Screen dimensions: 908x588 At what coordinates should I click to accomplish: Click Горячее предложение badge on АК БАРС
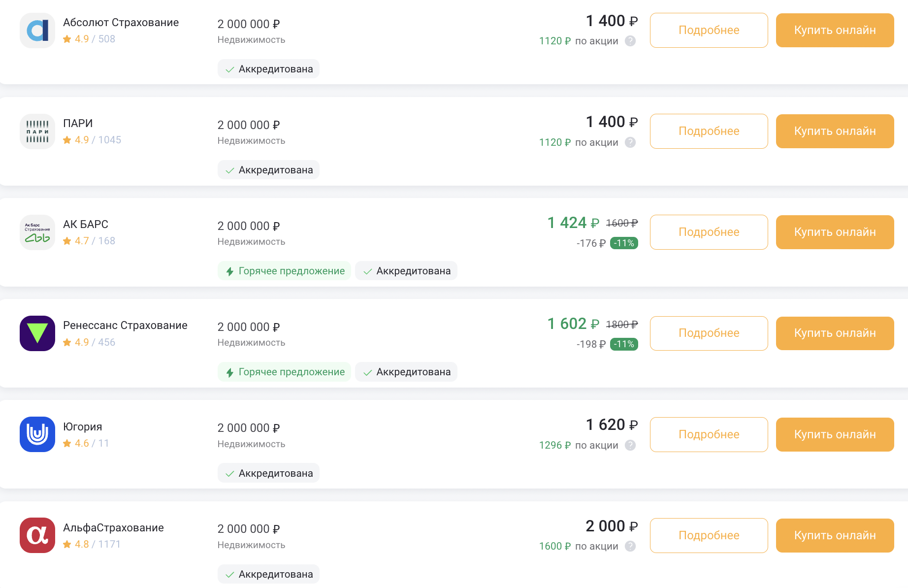click(x=285, y=271)
